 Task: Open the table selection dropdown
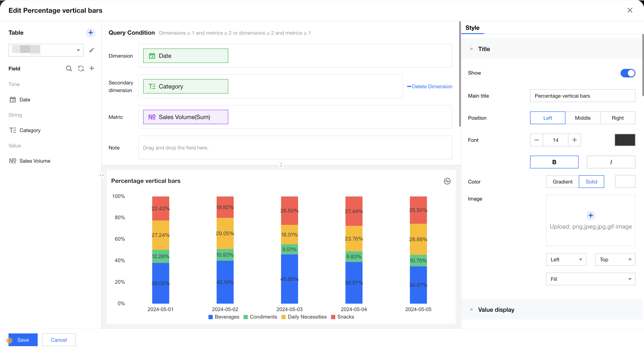(x=46, y=50)
